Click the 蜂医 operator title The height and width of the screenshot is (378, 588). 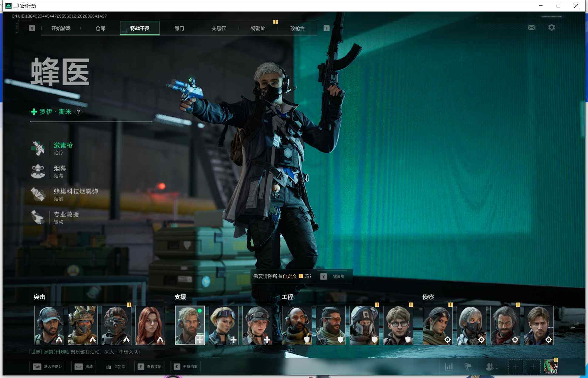coord(60,72)
